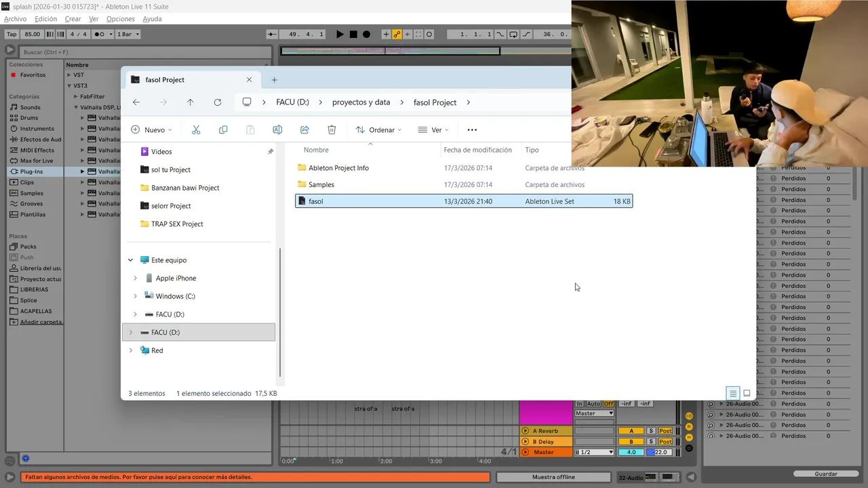This screenshot has width=868, height=488.
Task: Click Añadir carpeta link in Places
Action: coord(41,322)
